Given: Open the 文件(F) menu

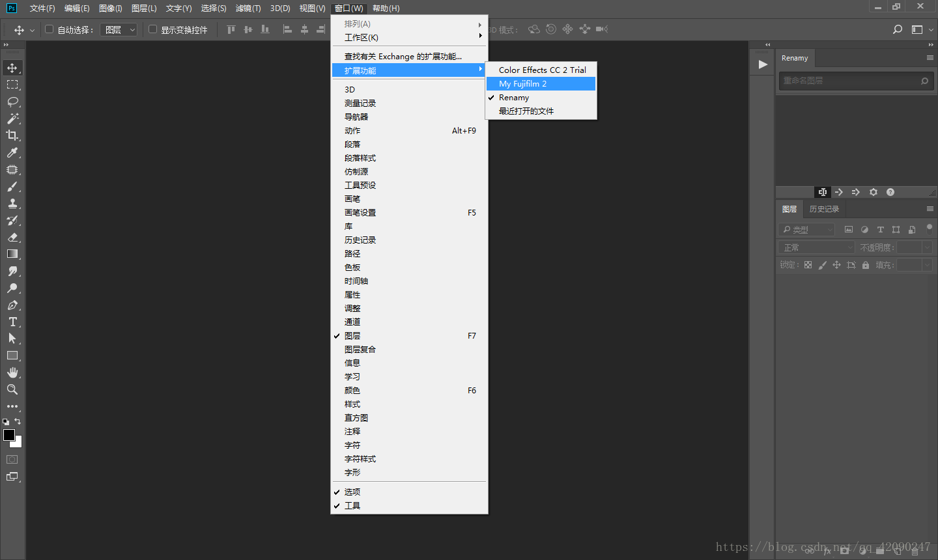Looking at the screenshot, I should [42, 8].
